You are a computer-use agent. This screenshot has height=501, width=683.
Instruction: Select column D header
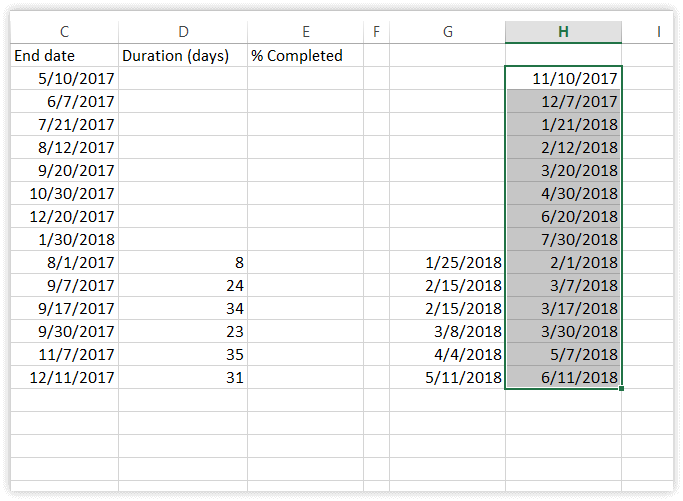(x=183, y=32)
